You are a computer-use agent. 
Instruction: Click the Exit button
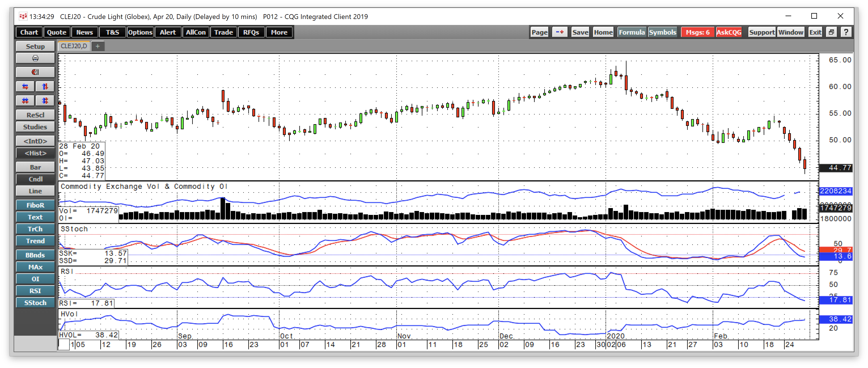pos(815,32)
